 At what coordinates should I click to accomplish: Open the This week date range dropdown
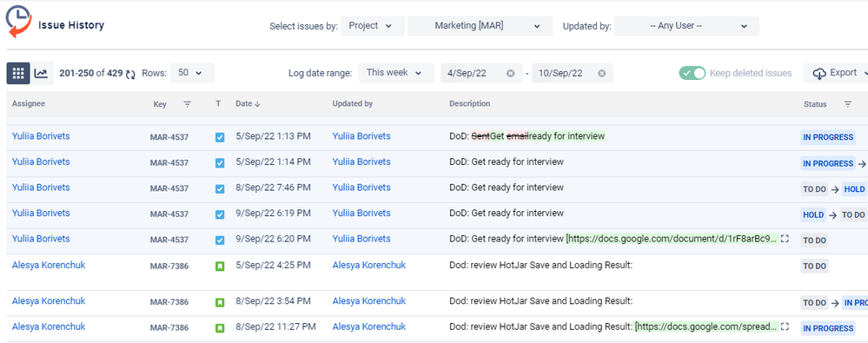(396, 73)
